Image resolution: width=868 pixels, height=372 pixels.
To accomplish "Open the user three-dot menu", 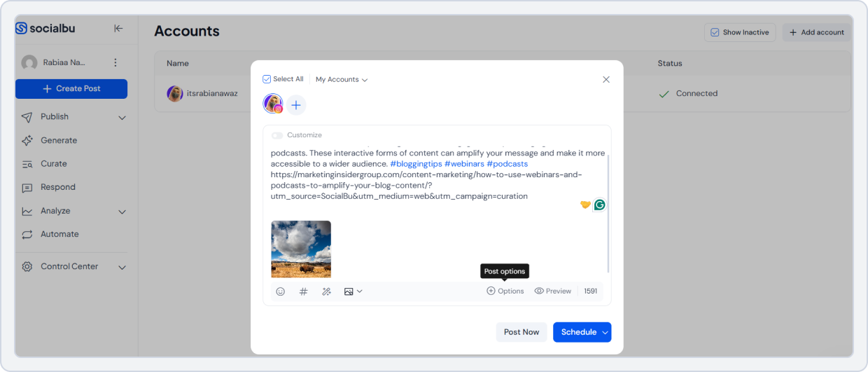I will (x=115, y=62).
